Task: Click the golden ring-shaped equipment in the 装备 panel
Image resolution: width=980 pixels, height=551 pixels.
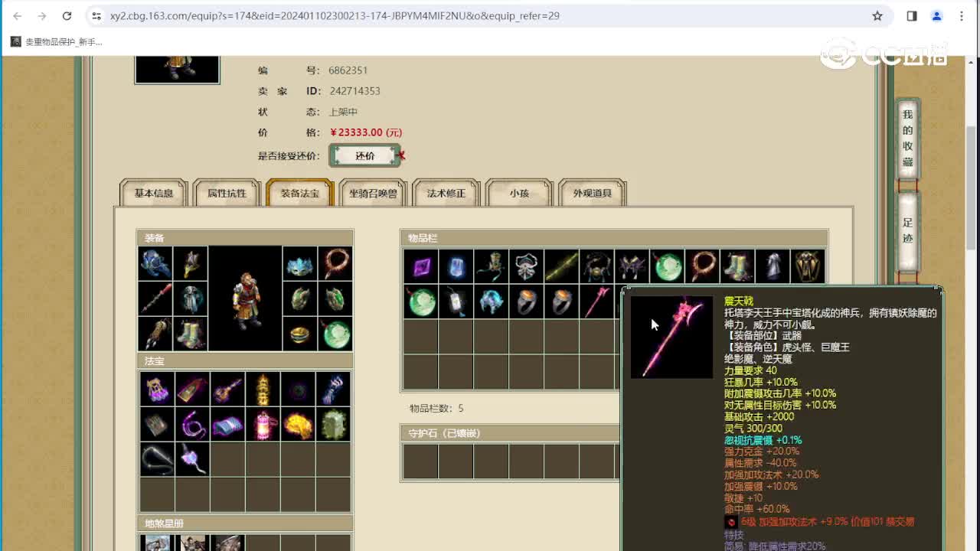Action: tap(299, 334)
